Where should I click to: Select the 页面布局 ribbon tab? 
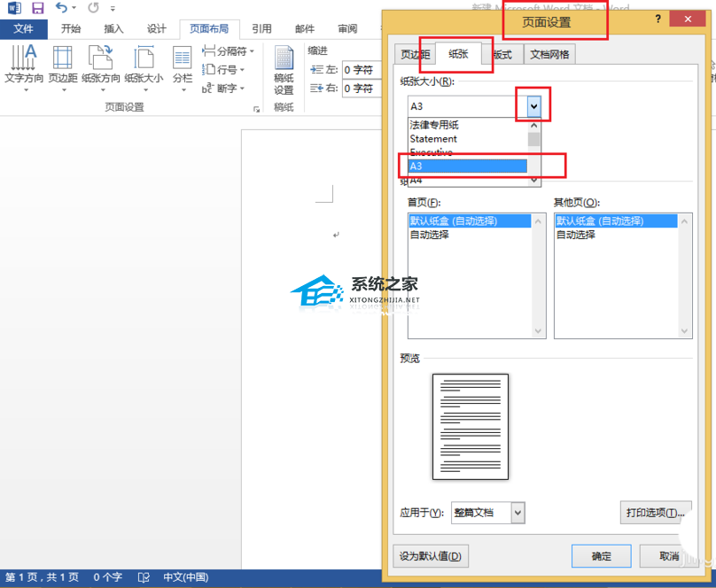click(x=209, y=28)
